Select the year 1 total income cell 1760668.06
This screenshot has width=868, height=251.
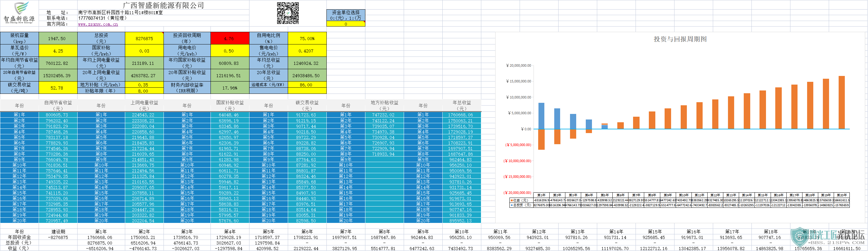[x=462, y=115]
